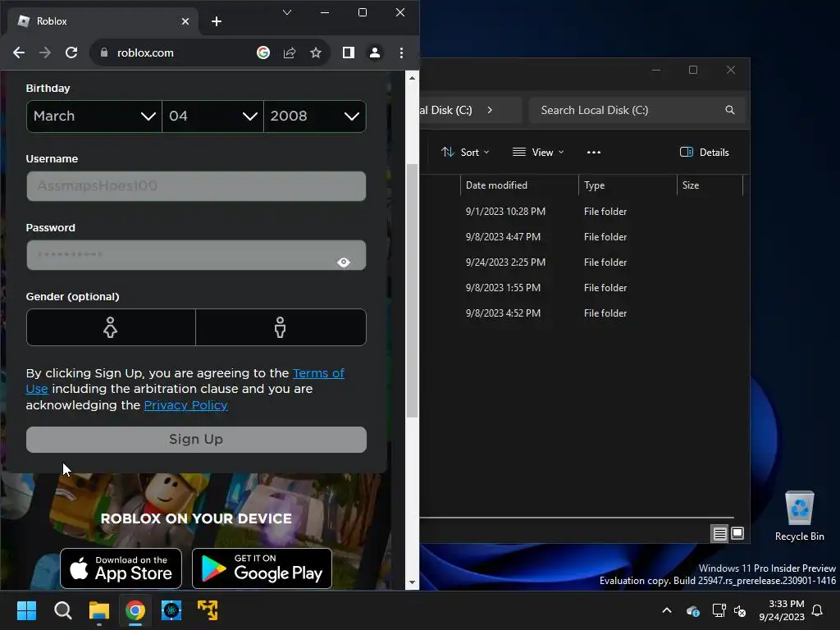
Task: Open the Recycle Bin on desktop
Action: click(x=799, y=517)
